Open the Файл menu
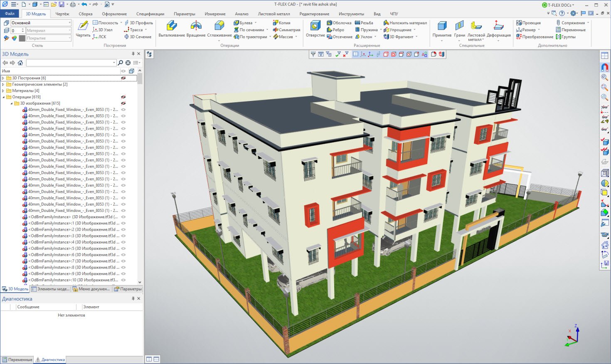Viewport: 611px width, 364px height. coord(10,14)
